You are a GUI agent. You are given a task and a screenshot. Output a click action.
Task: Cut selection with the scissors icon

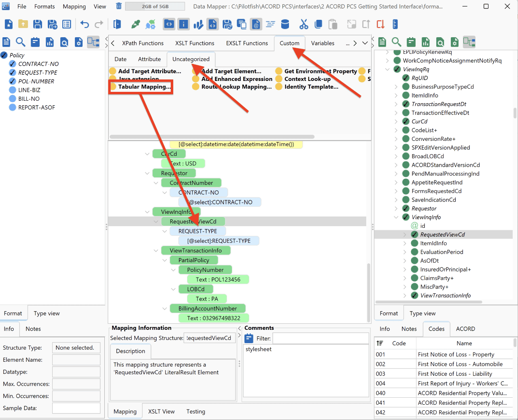304,24
